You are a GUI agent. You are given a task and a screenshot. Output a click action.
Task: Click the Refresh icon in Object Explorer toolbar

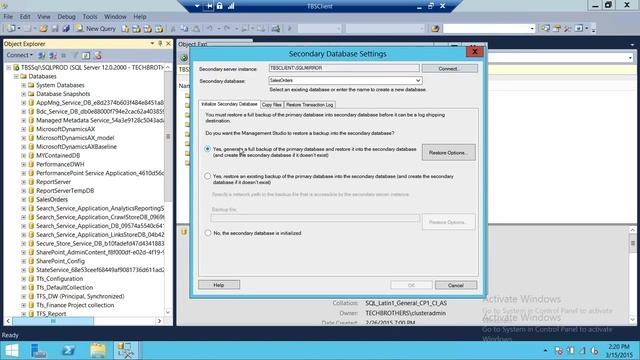(x=86, y=55)
